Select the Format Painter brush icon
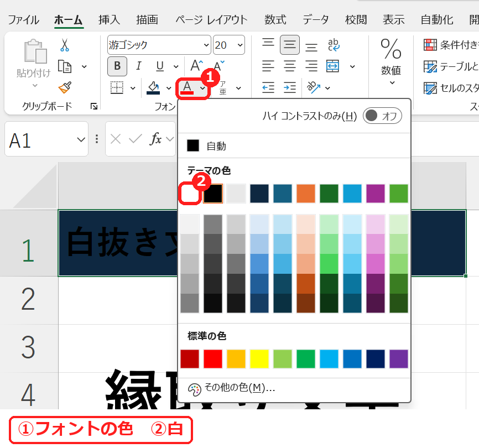This screenshot has width=479, height=448. 65,87
